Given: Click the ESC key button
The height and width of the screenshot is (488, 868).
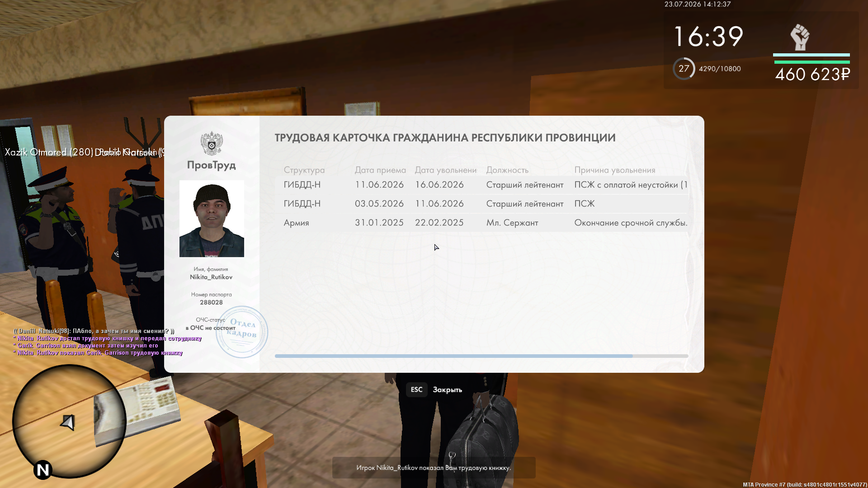Looking at the screenshot, I should click(x=416, y=389).
